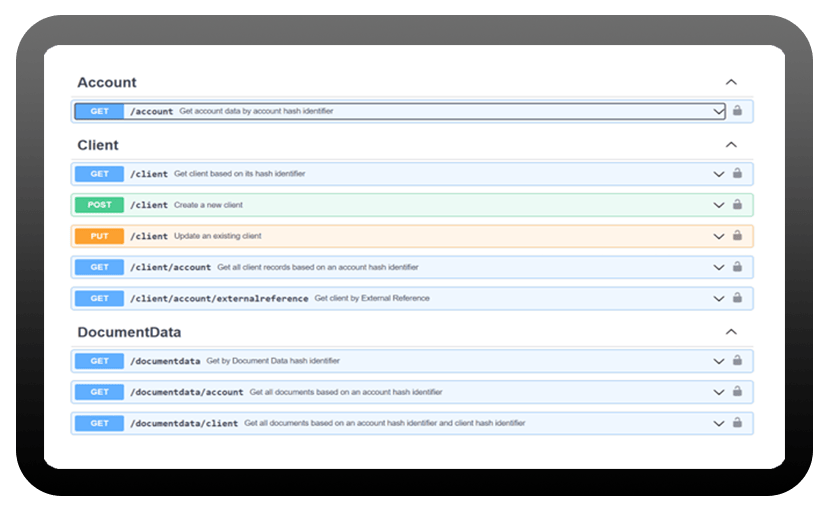Click the lock icon on GET /documentdata row
This screenshot has height=509, width=828.
[737, 361]
